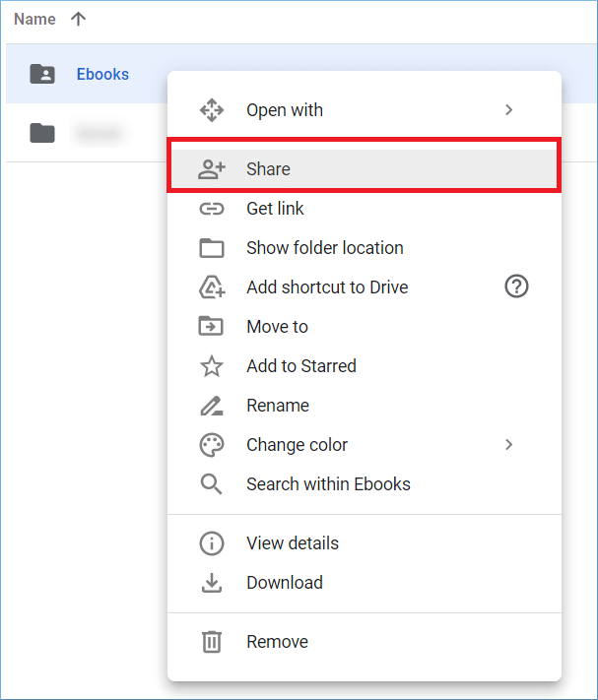The height and width of the screenshot is (700, 598).
Task: Click the folder icon below Ebooks
Action: (x=42, y=133)
